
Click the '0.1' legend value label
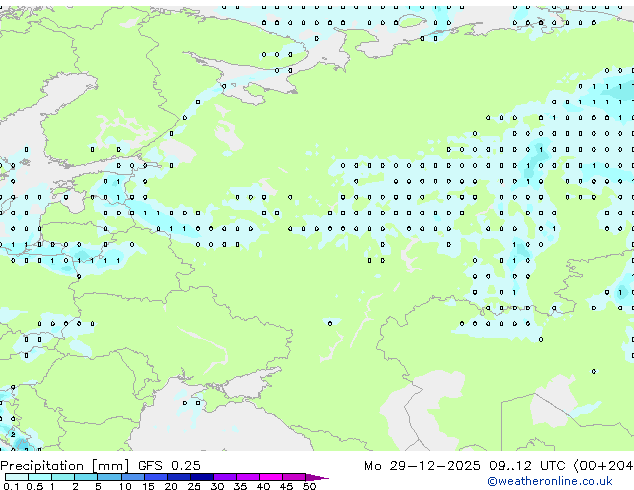point(11,486)
